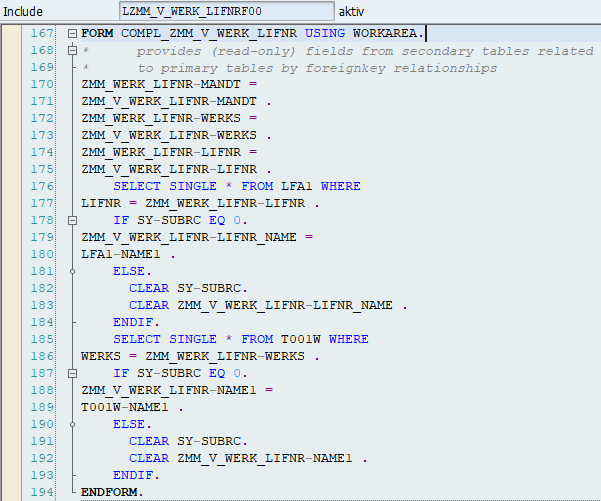Screen dimensions: 601x501
Task: Click the USING keyword on line 167
Action: (x=325, y=33)
